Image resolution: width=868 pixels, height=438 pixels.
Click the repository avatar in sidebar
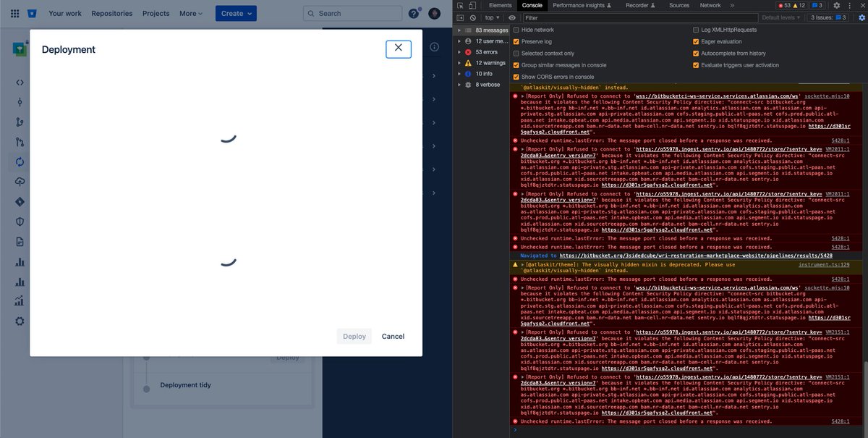20,49
